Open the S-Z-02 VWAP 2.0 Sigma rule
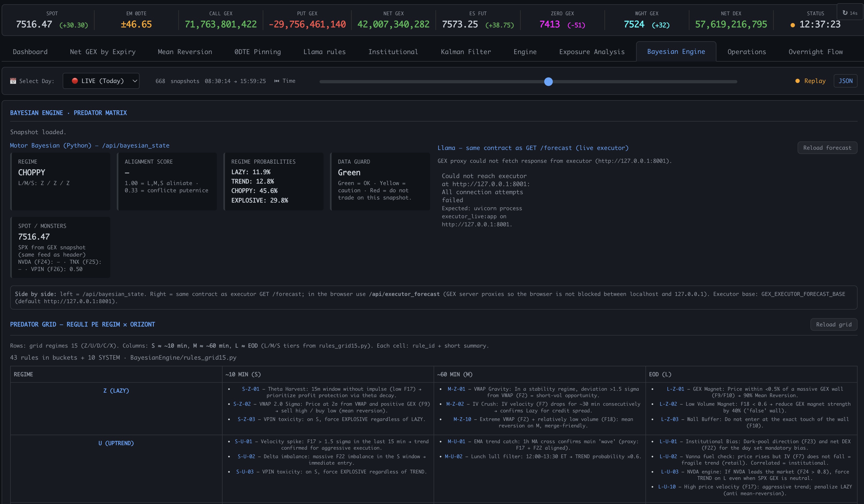 (x=242, y=404)
